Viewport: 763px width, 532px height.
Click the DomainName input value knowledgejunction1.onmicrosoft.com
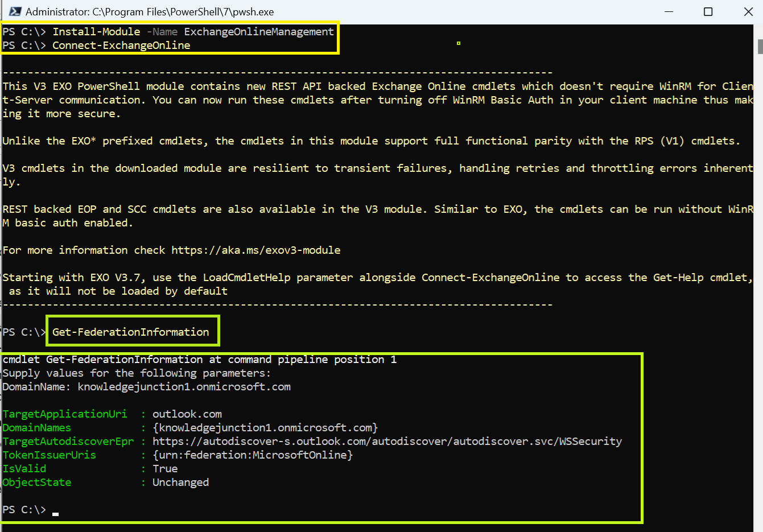pos(184,387)
